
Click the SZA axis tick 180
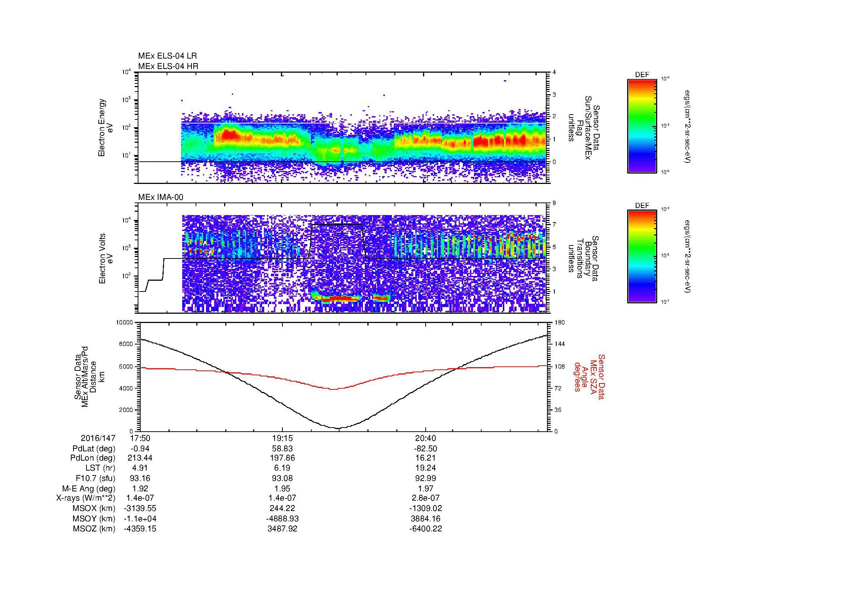(560, 323)
